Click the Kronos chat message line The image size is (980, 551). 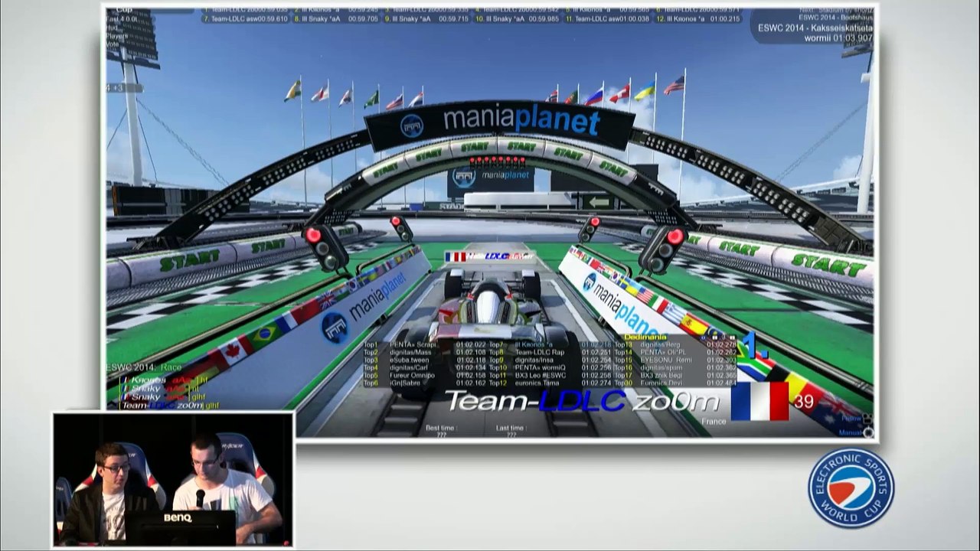click(x=165, y=380)
